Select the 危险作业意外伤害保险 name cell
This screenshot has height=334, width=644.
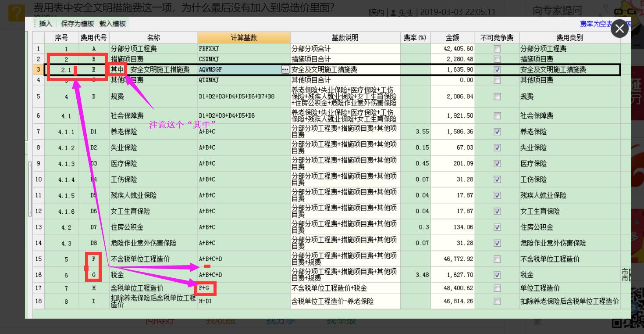(x=153, y=243)
